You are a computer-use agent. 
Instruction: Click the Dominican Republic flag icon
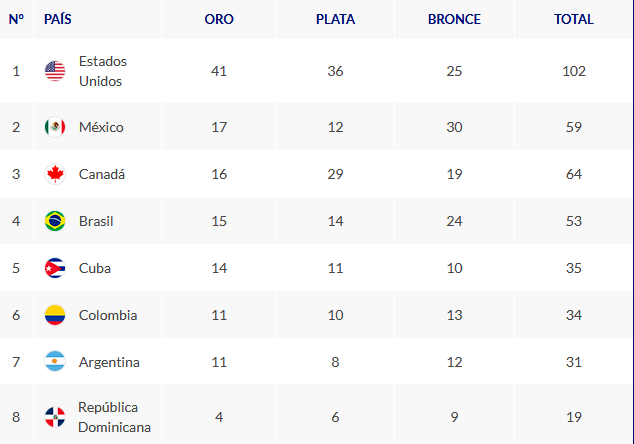tap(55, 417)
